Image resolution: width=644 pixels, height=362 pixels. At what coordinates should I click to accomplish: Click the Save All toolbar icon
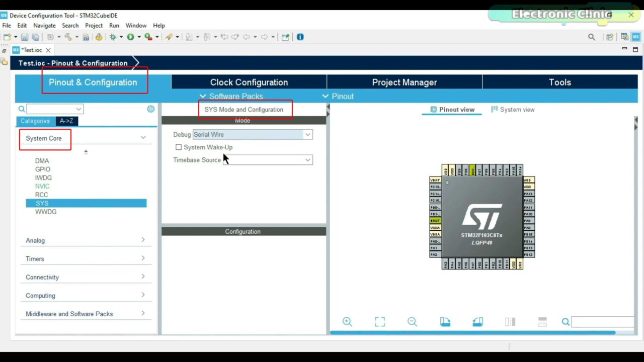click(35, 37)
